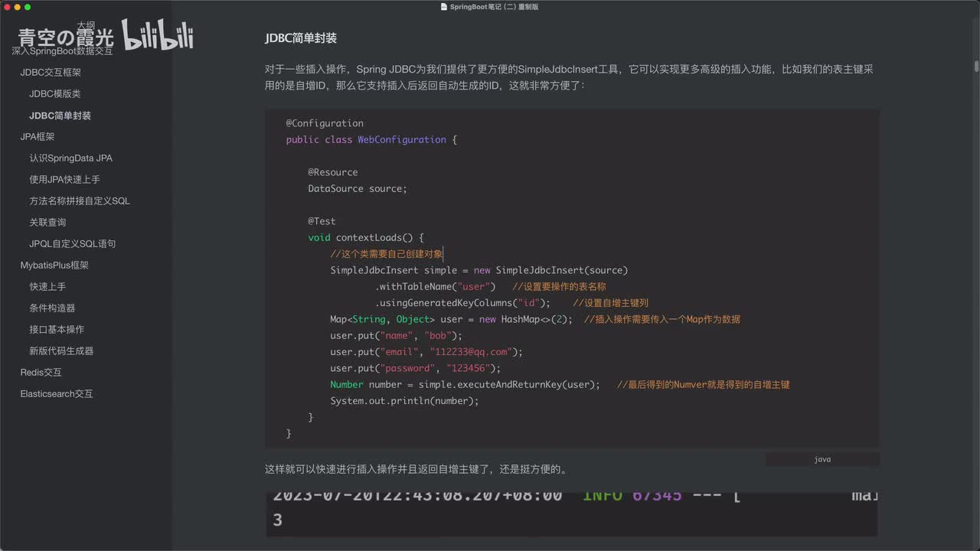Jump to 使用JPA快速上手 heading
This screenshot has width=980, height=551.
(65, 180)
